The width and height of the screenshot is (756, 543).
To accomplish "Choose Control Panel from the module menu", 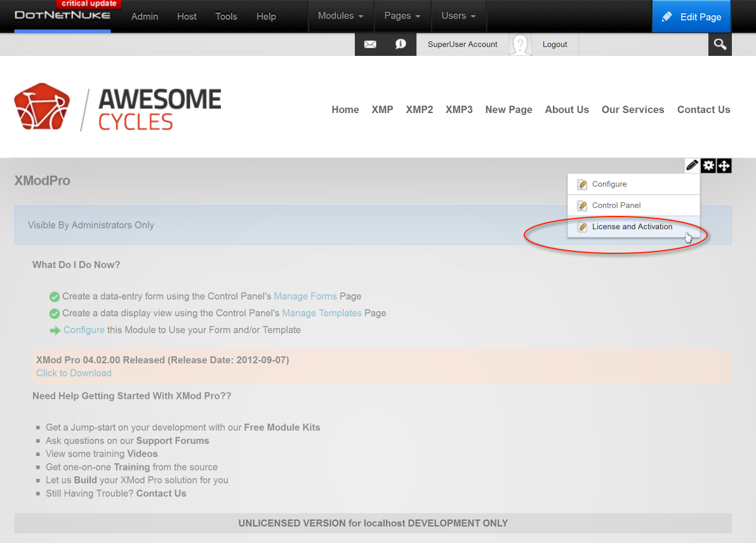I will [x=633, y=205].
